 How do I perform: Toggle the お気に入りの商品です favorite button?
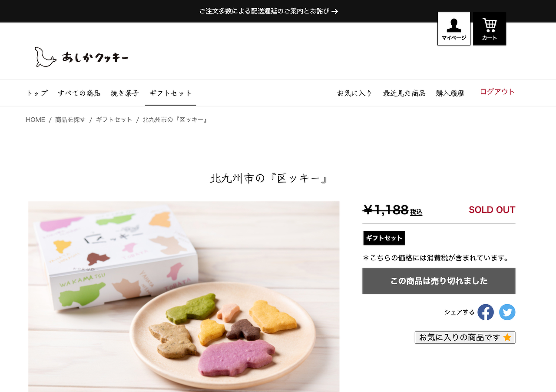(465, 337)
